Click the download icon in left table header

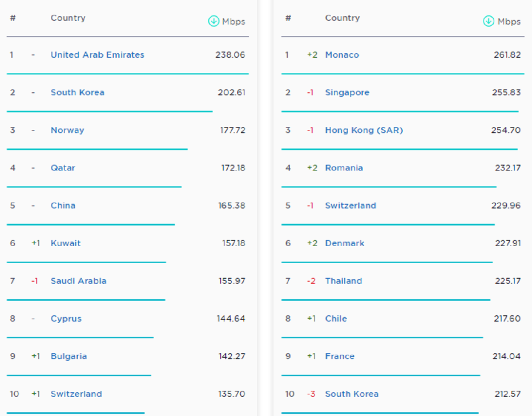pyautogui.click(x=214, y=21)
